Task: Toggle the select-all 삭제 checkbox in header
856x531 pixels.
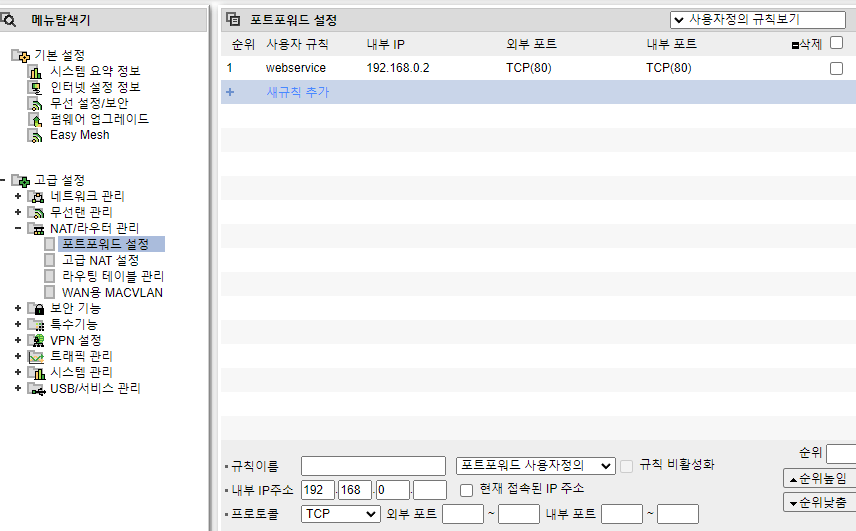Action: click(836, 43)
